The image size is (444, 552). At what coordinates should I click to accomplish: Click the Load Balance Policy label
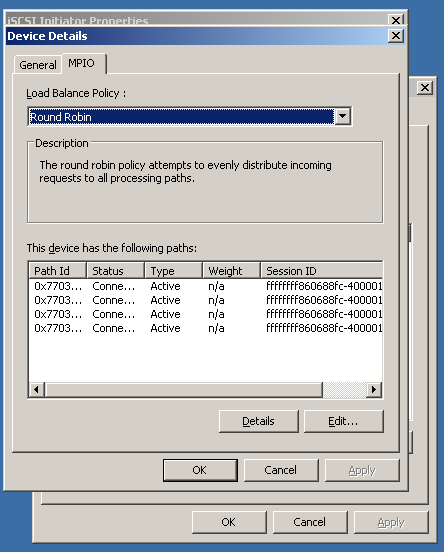(76, 93)
